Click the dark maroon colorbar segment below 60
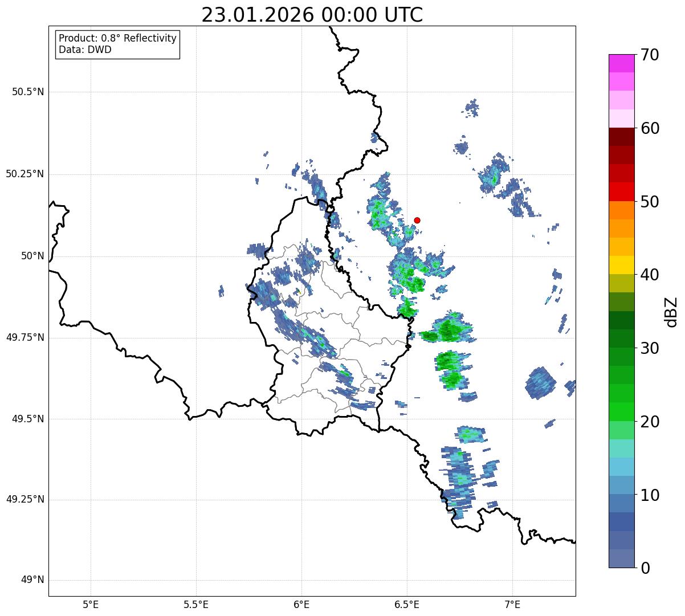This screenshot has width=685, height=616. pyautogui.click(x=621, y=137)
